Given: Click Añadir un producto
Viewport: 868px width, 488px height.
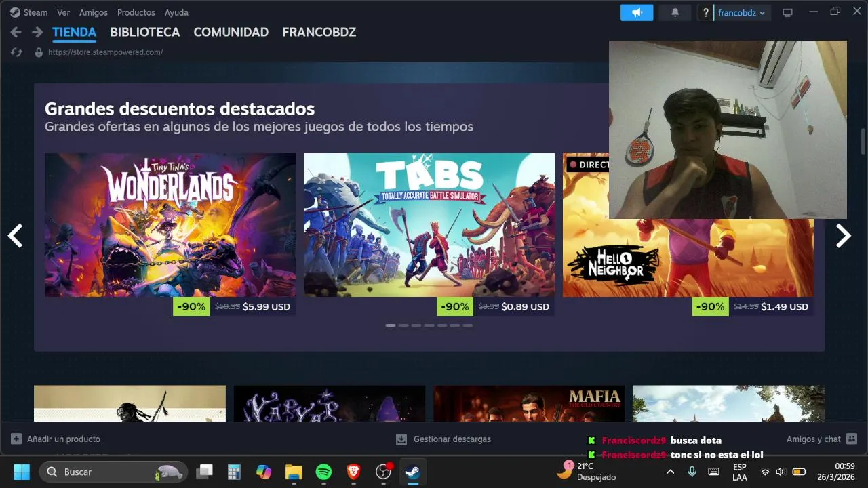Looking at the screenshot, I should coord(64,439).
